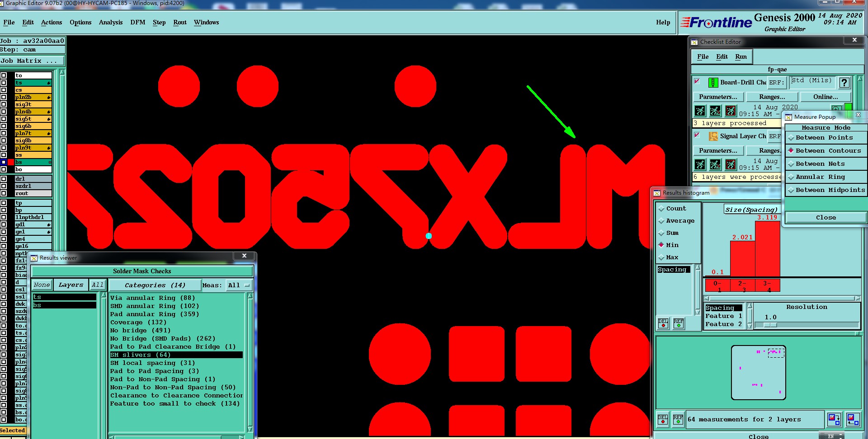
Task: Open Parameters for Board-Drill Check
Action: pos(718,97)
